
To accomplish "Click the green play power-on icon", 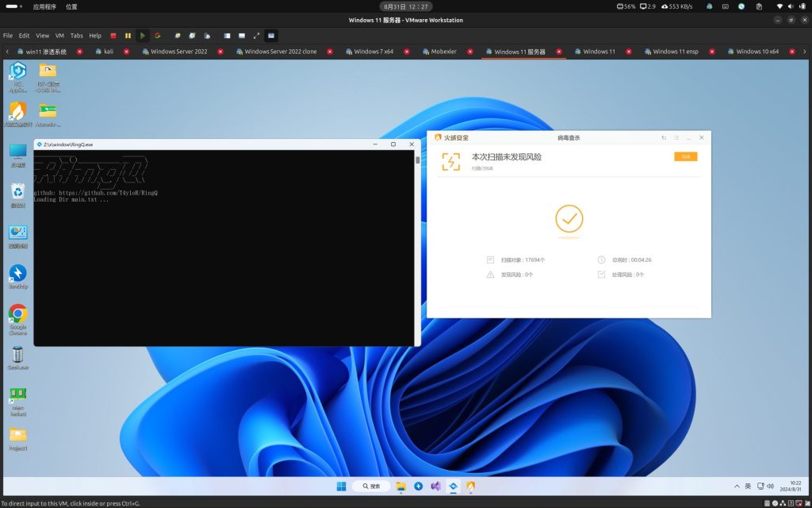I will pos(143,36).
